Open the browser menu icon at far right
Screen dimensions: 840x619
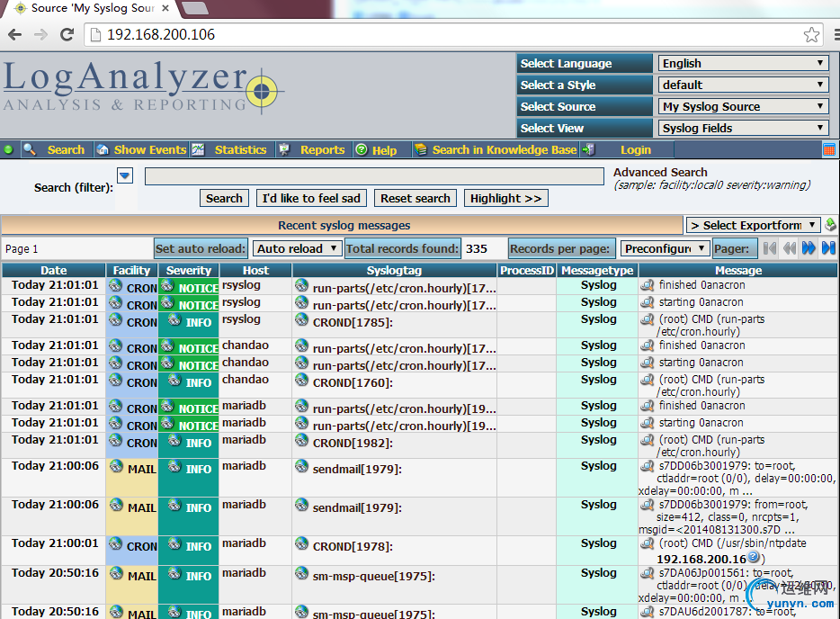836,35
